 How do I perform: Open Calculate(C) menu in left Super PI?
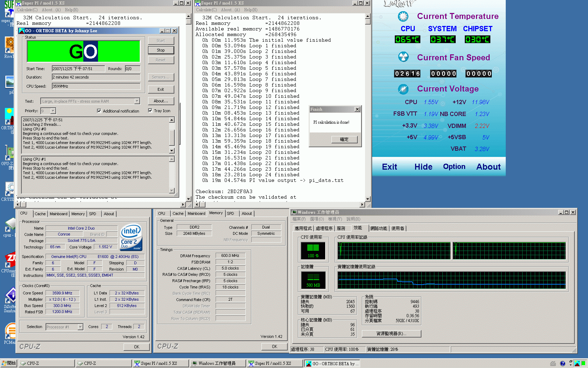click(x=27, y=10)
